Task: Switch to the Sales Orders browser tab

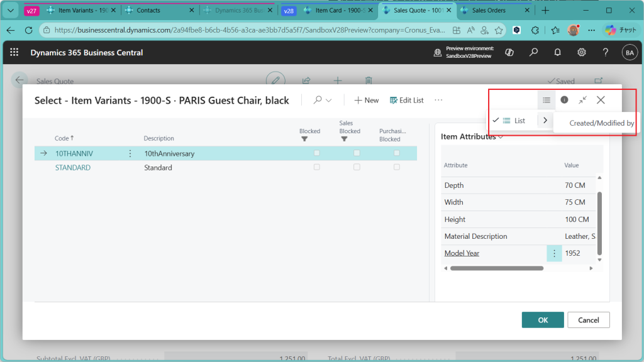Action: click(490, 11)
